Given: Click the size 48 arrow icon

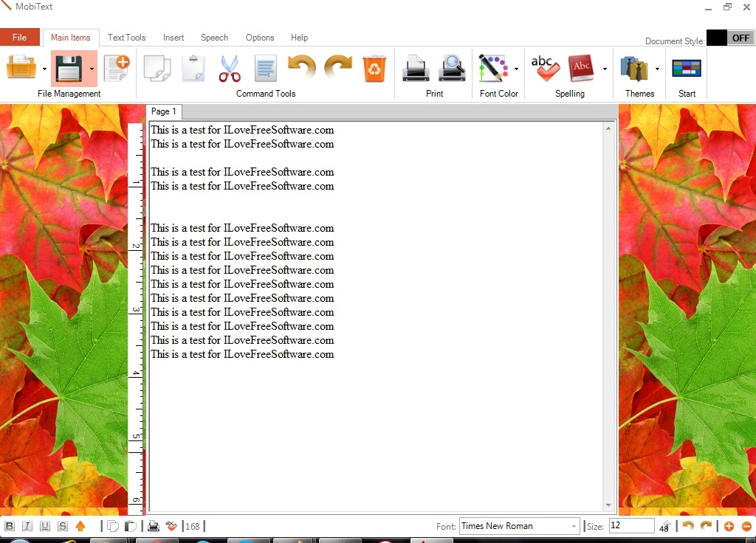Looking at the screenshot, I should (x=664, y=526).
